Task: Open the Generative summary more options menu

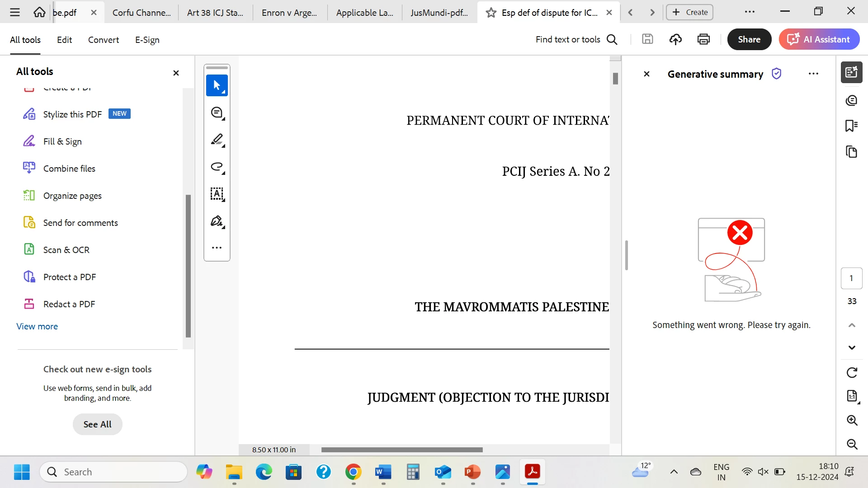Action: (x=813, y=74)
